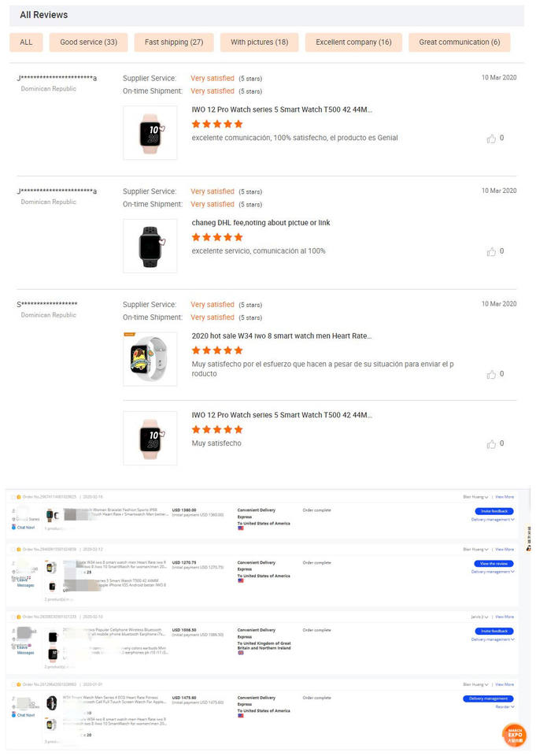Image resolution: width=536 pixels, height=756 pixels.
Task: Click Chat Now icon in USD 1475.60 order
Action: 14,715
